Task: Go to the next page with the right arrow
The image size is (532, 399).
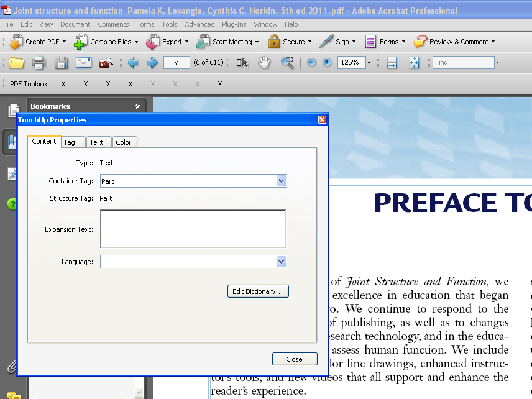Action: (152, 62)
